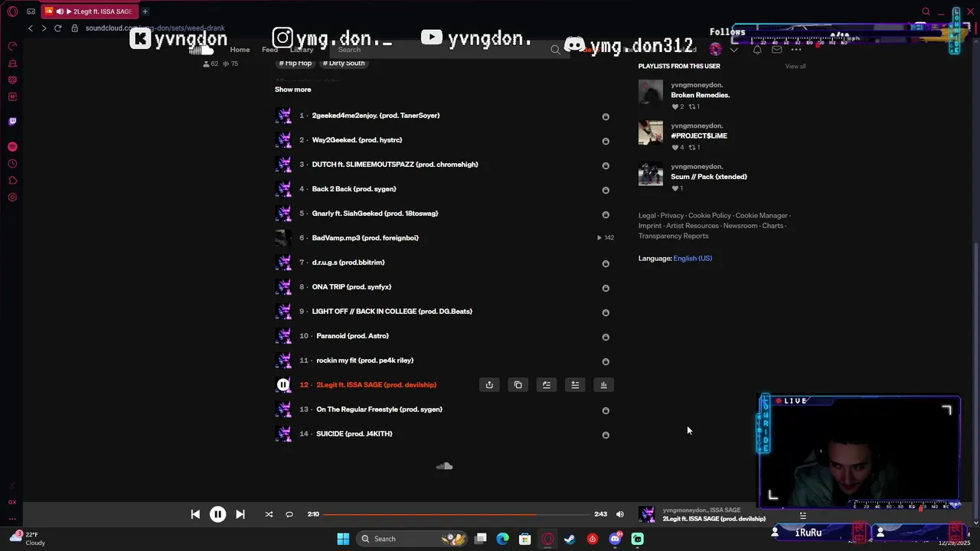Image resolution: width=980 pixels, height=551 pixels.
Task: Mute the player volume
Action: click(x=620, y=514)
